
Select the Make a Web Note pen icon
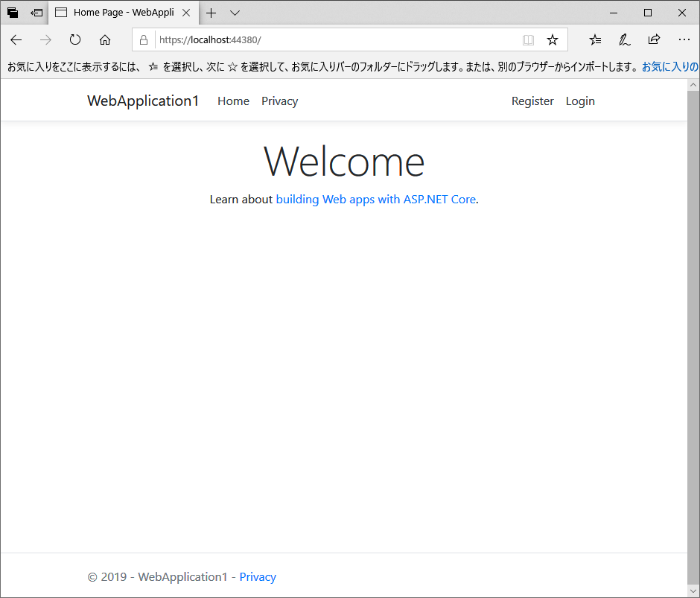coord(624,39)
